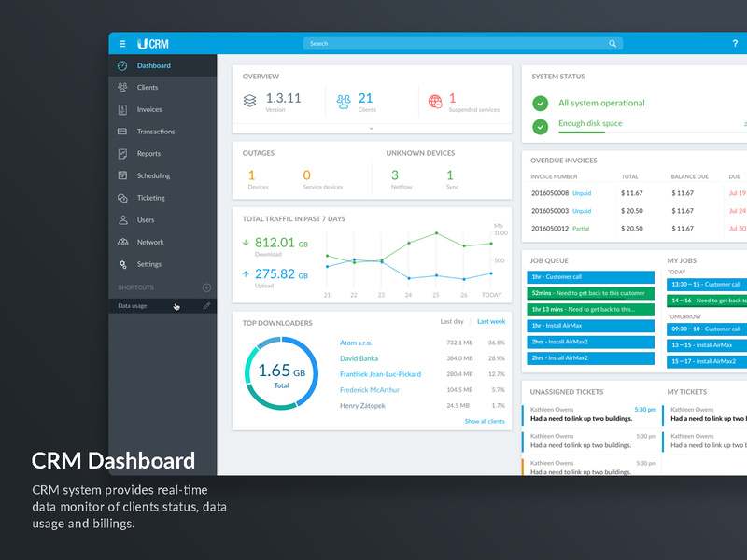Click the Reports icon
This screenshot has height=560, width=747.
click(121, 153)
